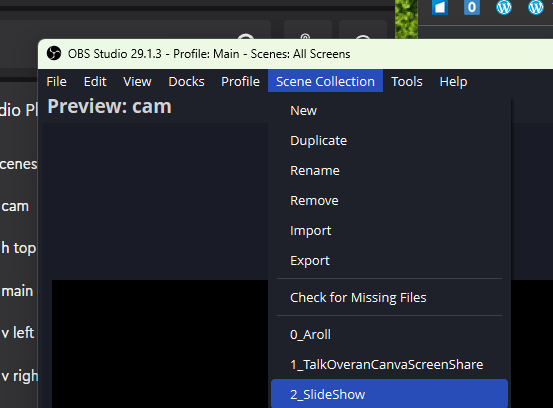Select Duplicate from Scene Collection menu

tap(389, 141)
